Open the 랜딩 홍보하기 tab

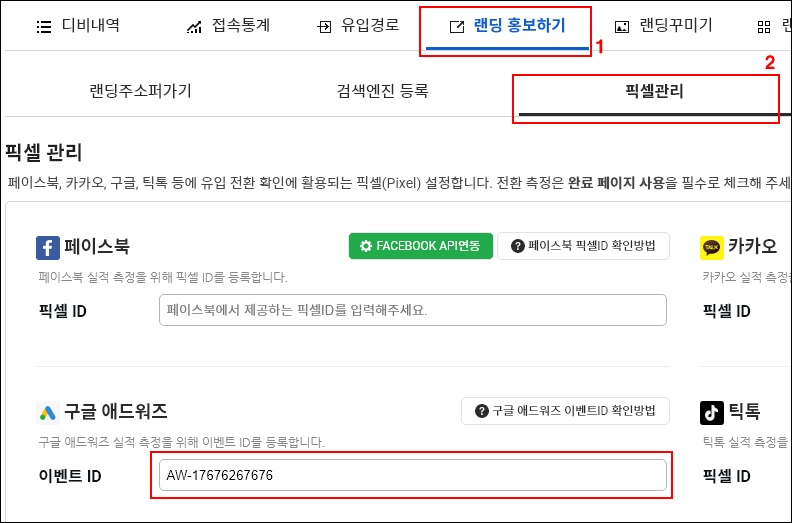pyautogui.click(x=506, y=27)
